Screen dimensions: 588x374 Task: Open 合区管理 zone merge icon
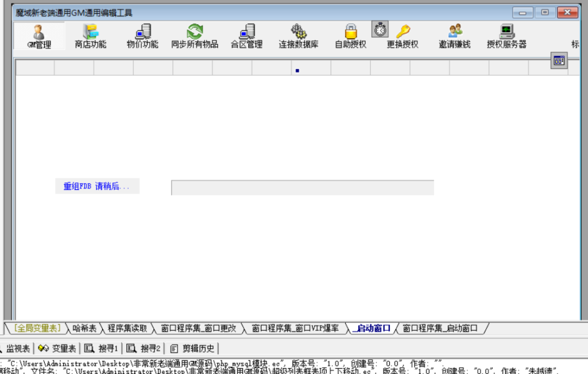pyautogui.click(x=247, y=36)
